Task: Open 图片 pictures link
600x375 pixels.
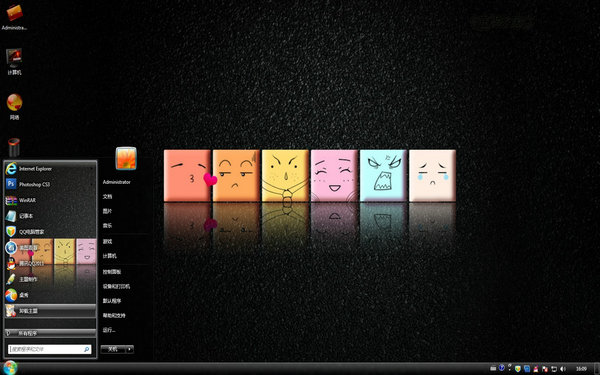Action: (107, 211)
